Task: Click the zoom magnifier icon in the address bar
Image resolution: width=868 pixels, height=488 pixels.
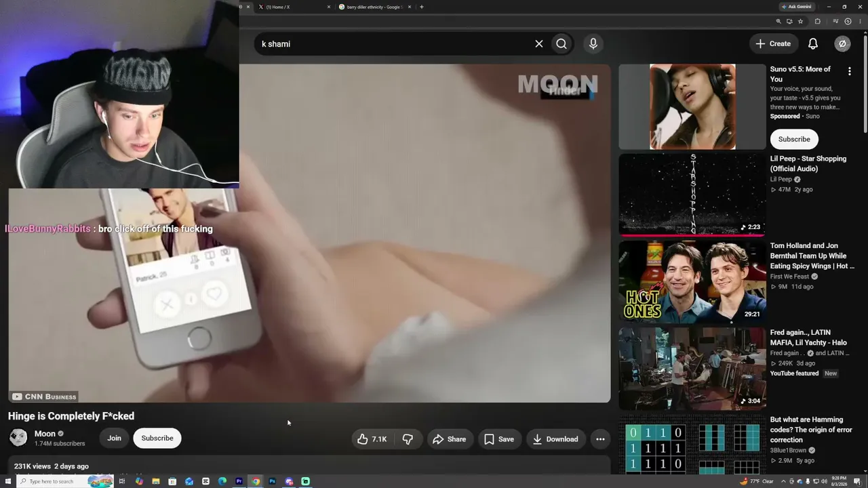Action: [778, 21]
